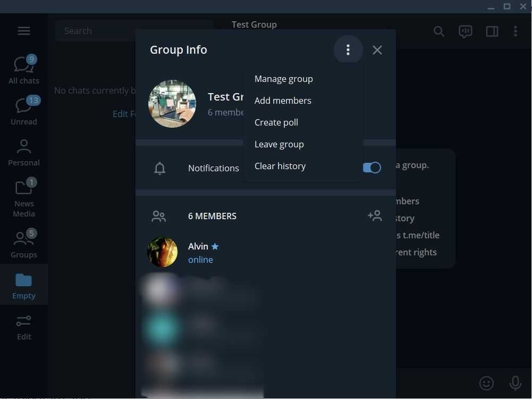Click the Test Group profile photo
The image size is (532, 399).
point(172,104)
